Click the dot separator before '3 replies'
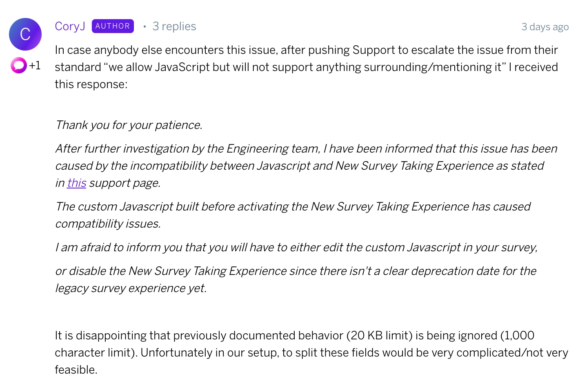 tap(144, 27)
